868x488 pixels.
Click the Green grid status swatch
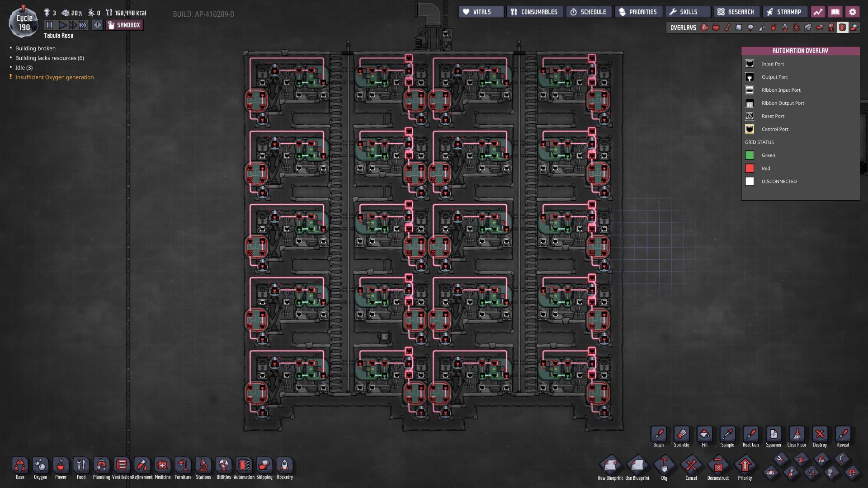point(750,155)
